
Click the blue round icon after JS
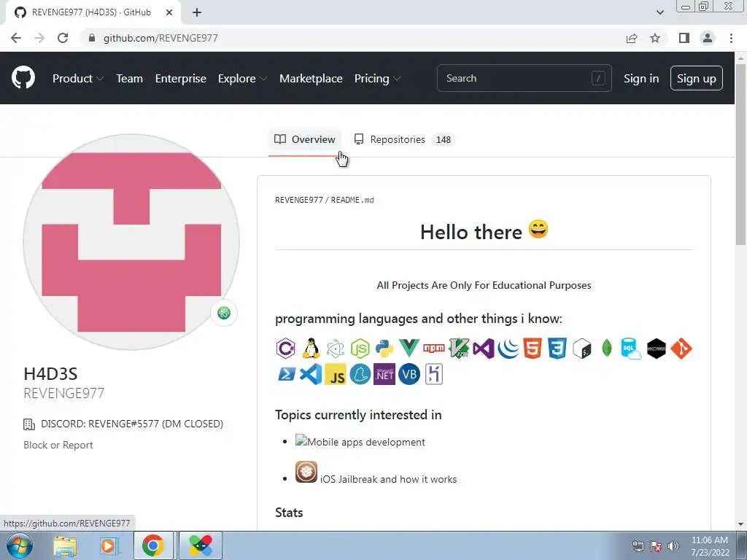[x=360, y=374]
